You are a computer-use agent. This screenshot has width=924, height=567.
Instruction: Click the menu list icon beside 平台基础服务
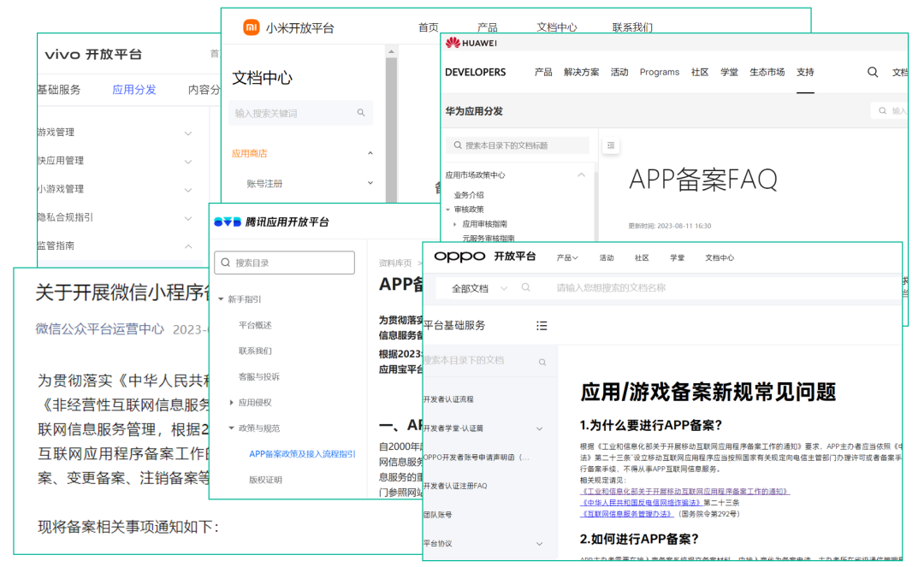click(542, 326)
